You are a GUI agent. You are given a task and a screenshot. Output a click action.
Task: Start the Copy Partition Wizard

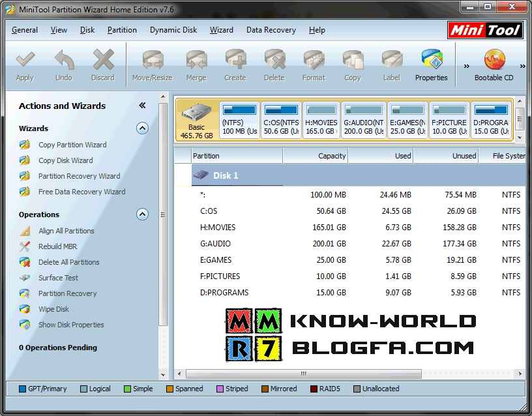coord(72,145)
